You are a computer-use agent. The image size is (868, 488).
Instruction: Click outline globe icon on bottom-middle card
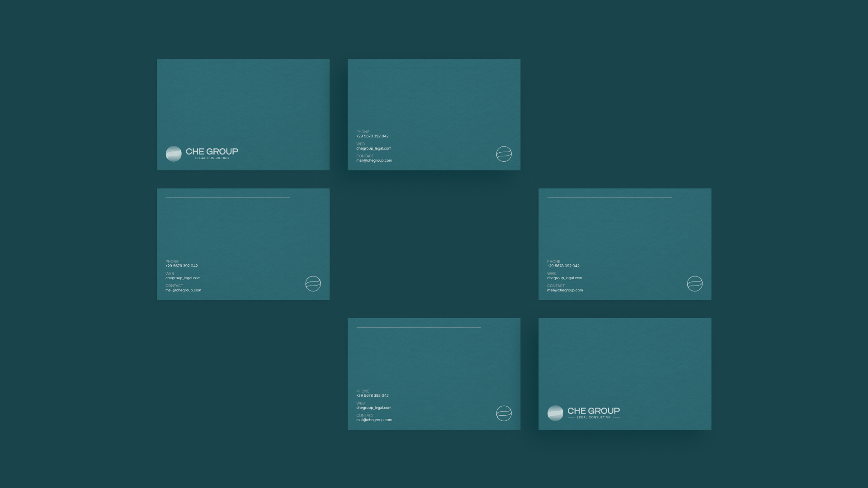(504, 413)
